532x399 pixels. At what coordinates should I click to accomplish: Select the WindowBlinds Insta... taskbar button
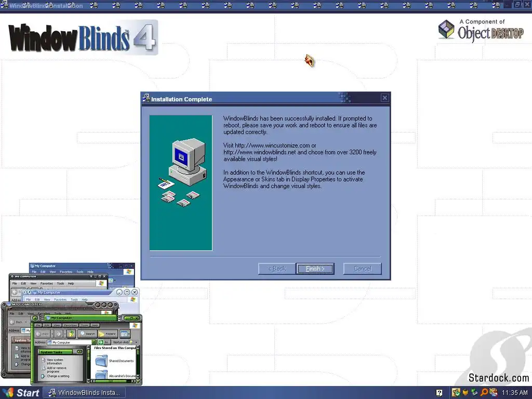[x=85, y=393]
